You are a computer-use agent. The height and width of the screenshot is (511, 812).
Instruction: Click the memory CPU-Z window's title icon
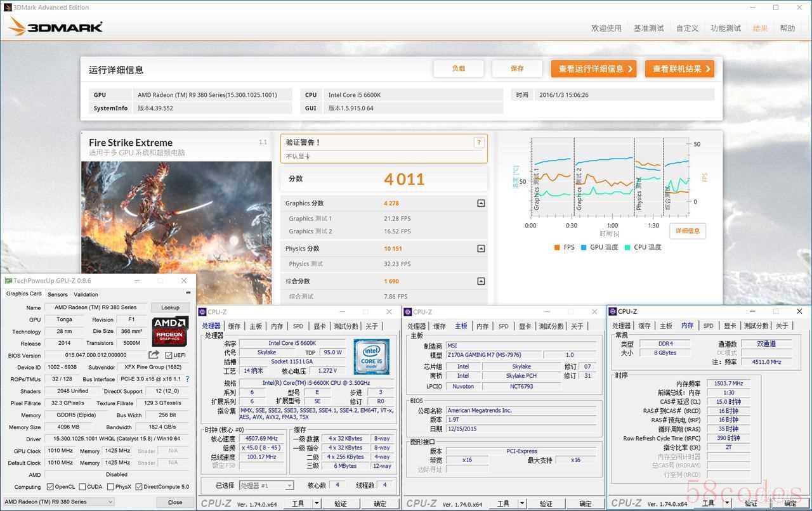(613, 311)
